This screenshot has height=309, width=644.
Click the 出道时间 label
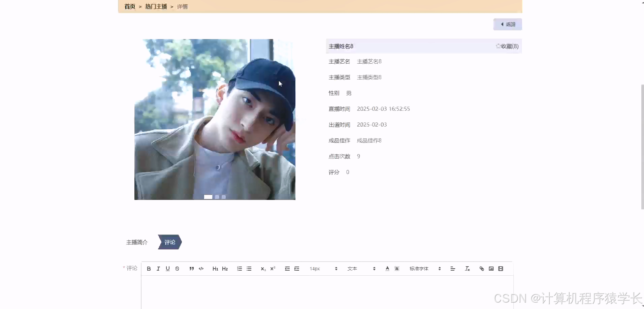(x=340, y=125)
